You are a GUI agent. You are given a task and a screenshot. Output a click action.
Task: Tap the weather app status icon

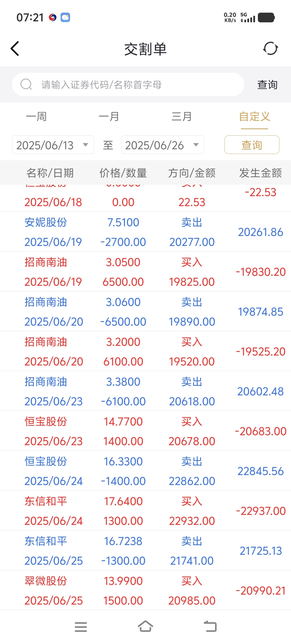pyautogui.click(x=65, y=17)
